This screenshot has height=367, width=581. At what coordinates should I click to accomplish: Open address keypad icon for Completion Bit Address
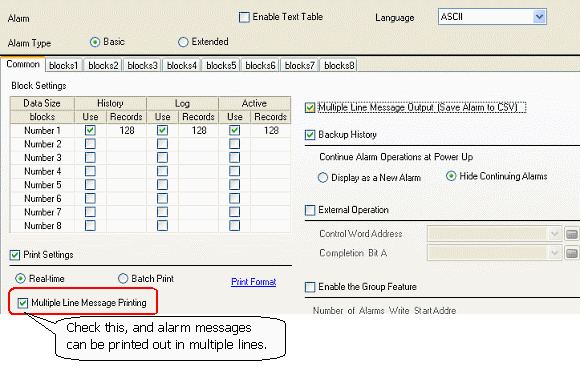tap(572, 253)
